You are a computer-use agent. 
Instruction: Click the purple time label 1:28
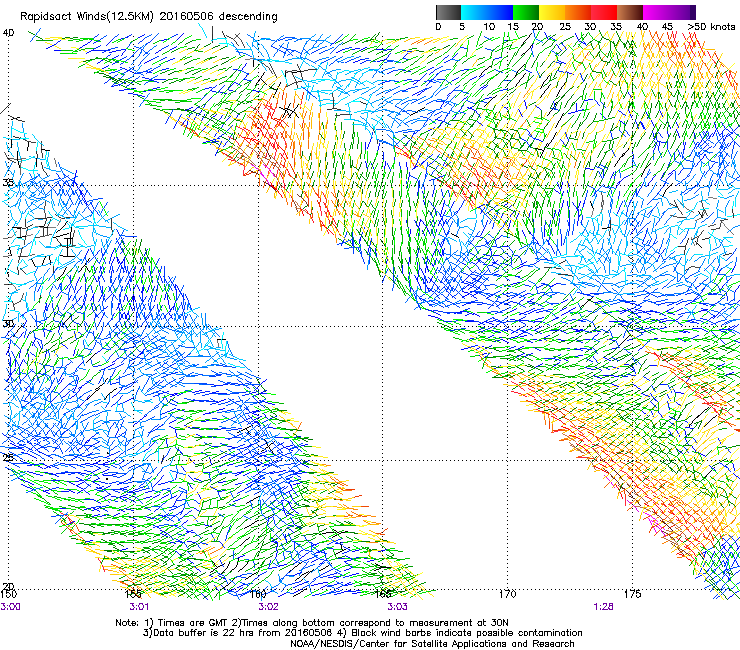(x=604, y=607)
